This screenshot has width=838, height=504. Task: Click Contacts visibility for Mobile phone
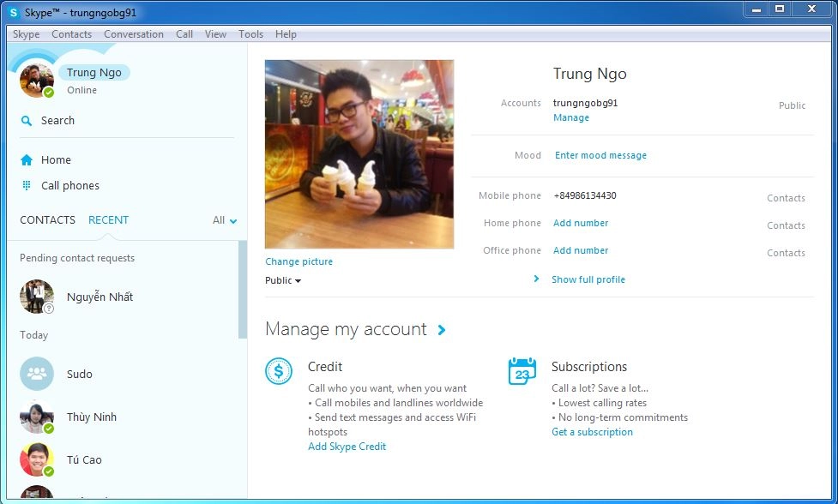coord(786,198)
